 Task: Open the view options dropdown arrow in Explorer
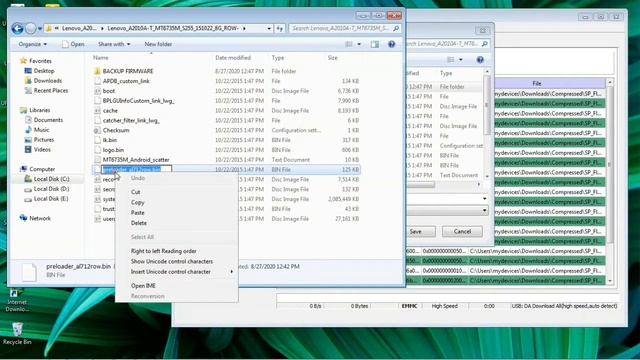[359, 44]
